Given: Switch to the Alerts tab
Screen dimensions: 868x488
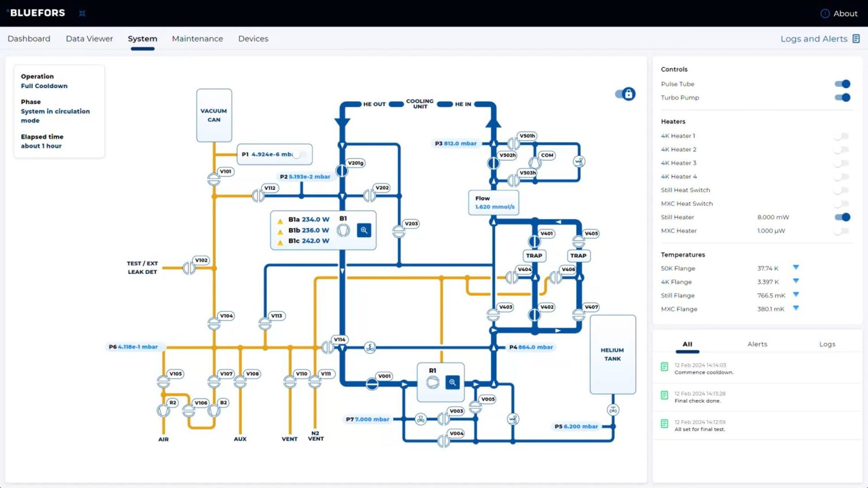Looking at the screenshot, I should 757,344.
